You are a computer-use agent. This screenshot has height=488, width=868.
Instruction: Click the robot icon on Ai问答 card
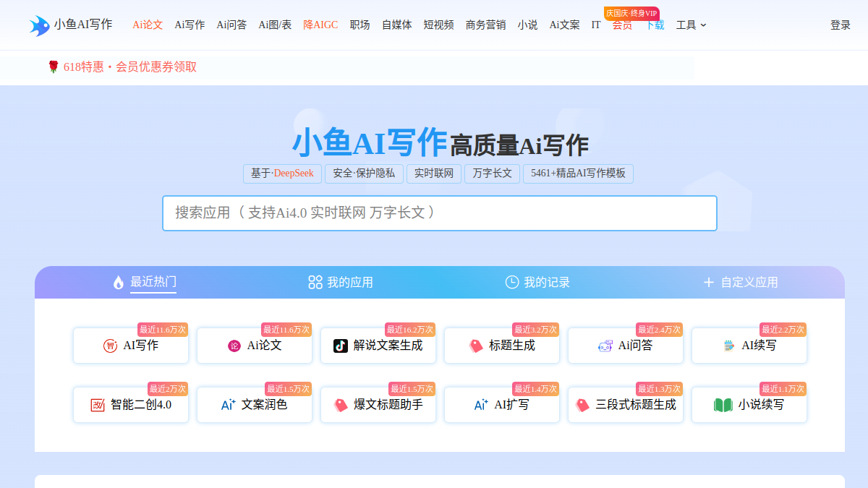point(605,346)
